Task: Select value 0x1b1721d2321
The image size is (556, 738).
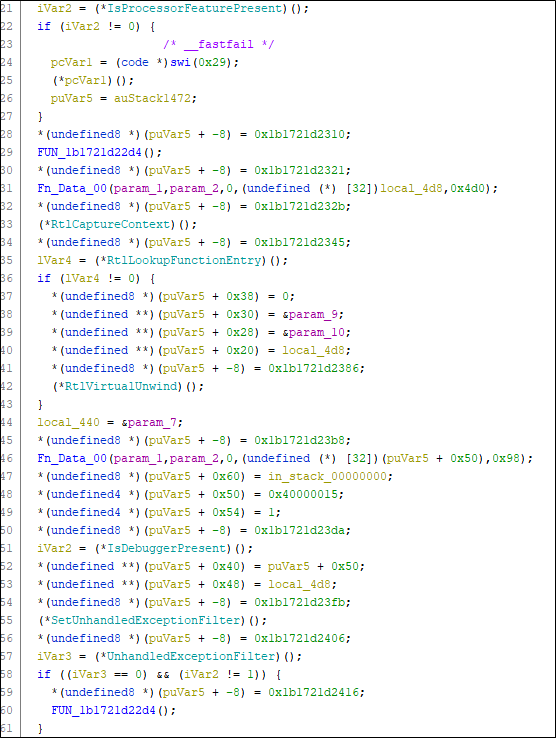Action: [x=299, y=170]
